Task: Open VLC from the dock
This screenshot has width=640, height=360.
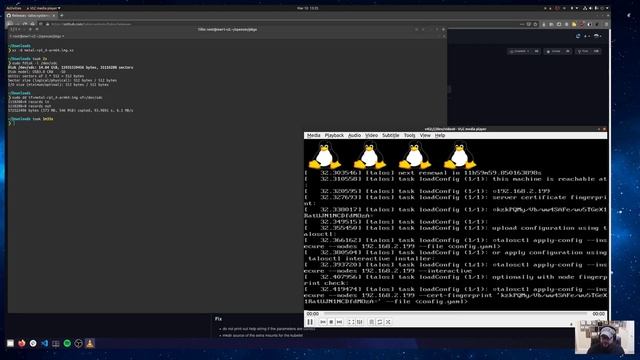Action: 90,343
